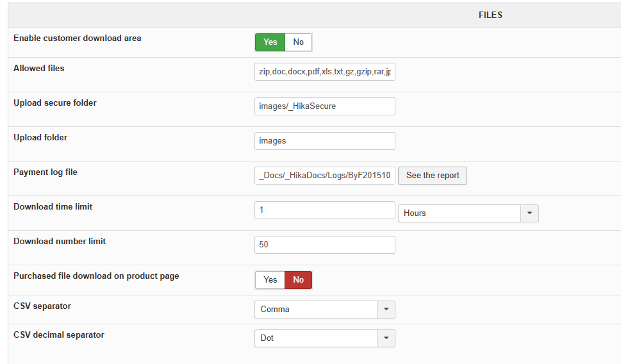Click the Upload folder input box
621x364 pixels.
click(x=324, y=141)
